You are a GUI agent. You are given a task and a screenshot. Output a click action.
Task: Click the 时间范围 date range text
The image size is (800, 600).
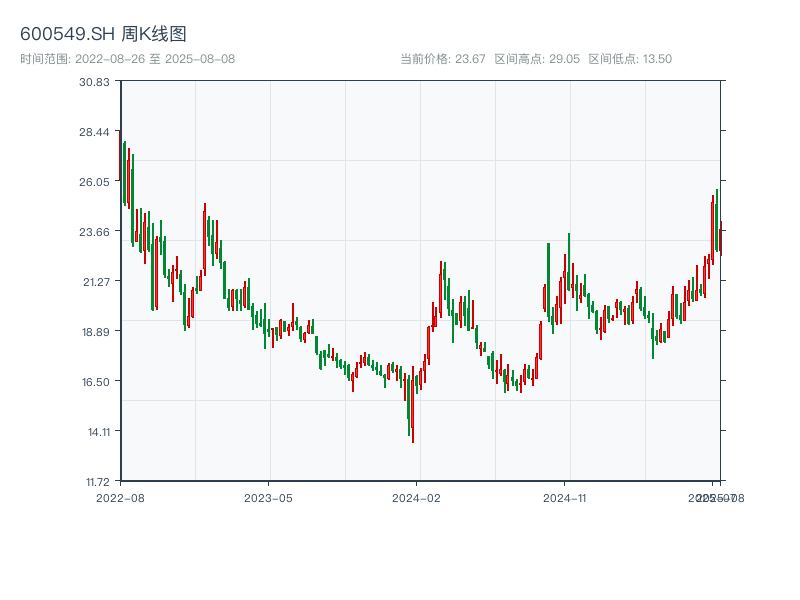[x=127, y=59]
